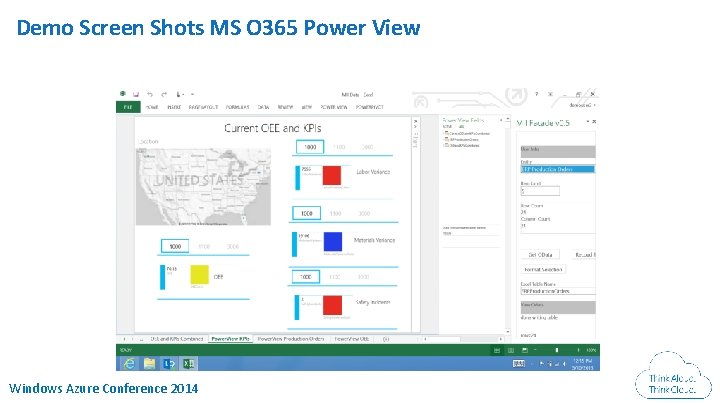Open the PowerView OEE sheet tab

coord(352,339)
